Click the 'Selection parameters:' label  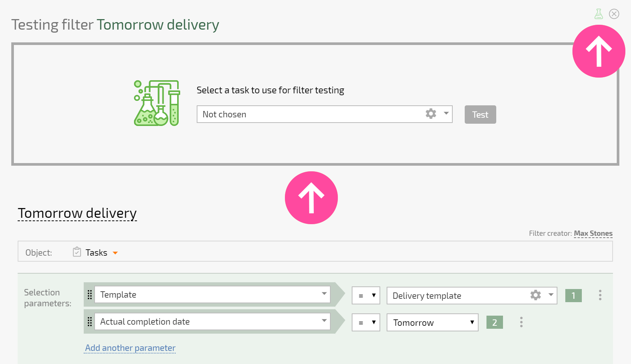tap(48, 298)
